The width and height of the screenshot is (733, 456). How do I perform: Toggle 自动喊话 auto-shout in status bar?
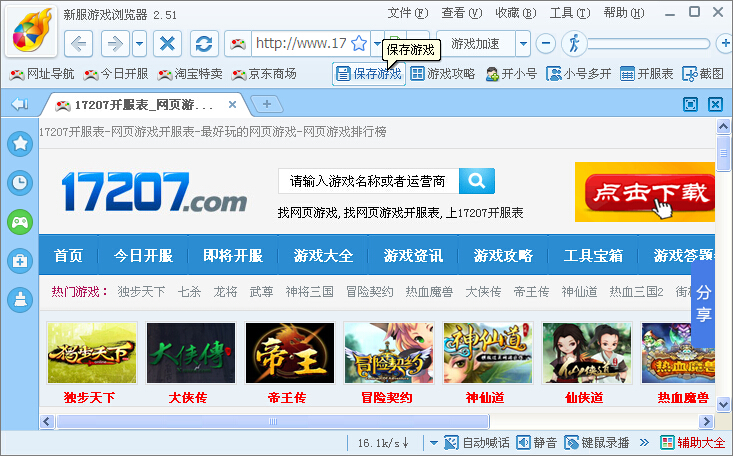coord(476,443)
